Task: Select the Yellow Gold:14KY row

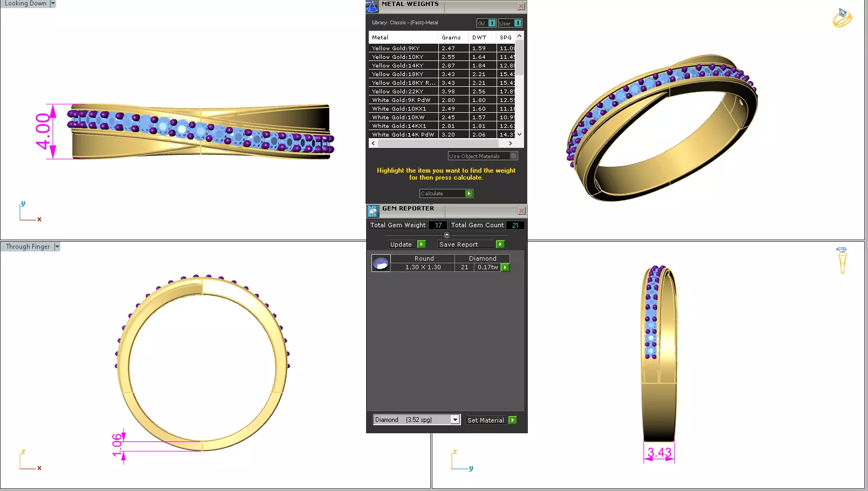Action: click(x=443, y=65)
